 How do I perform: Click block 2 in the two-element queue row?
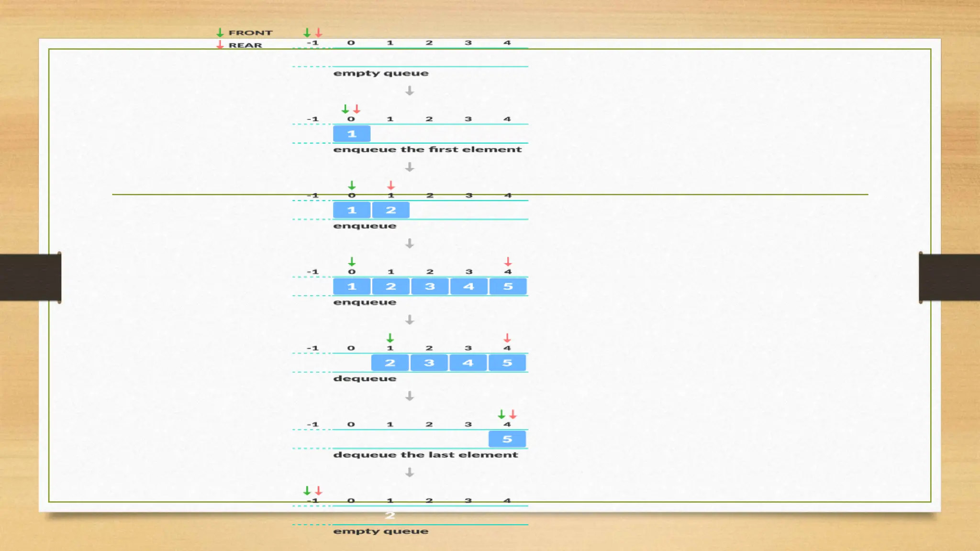click(x=391, y=210)
